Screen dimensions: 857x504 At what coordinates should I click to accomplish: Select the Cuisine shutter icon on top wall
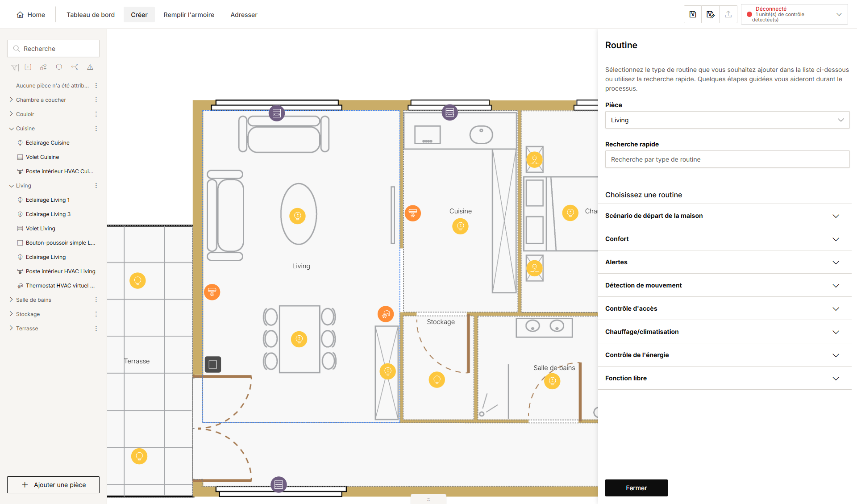tap(450, 112)
